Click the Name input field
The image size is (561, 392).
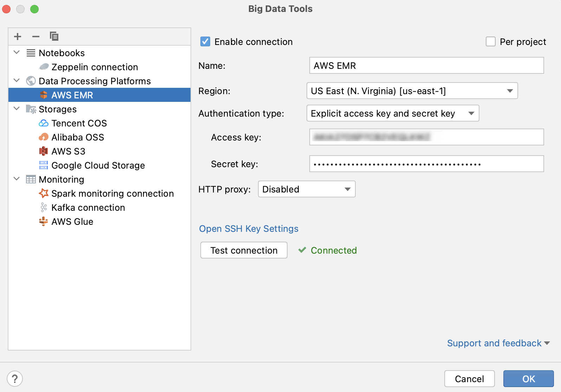coord(427,65)
